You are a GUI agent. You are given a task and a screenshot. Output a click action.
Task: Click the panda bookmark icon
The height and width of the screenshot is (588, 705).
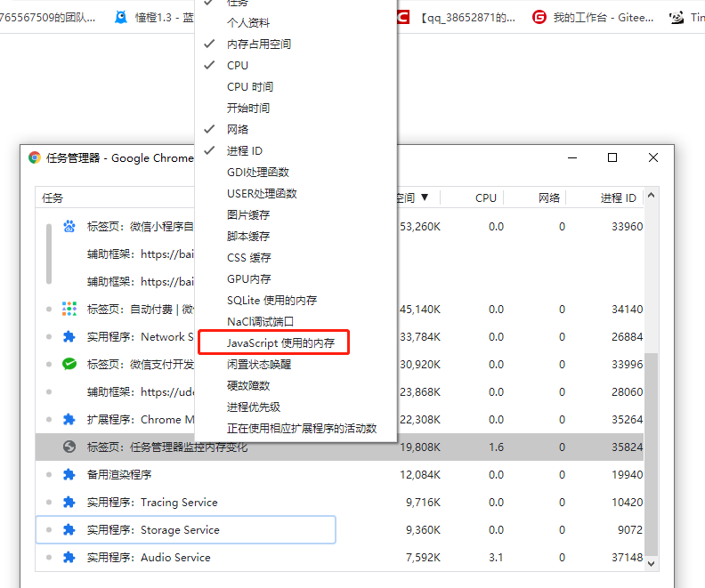point(677,17)
